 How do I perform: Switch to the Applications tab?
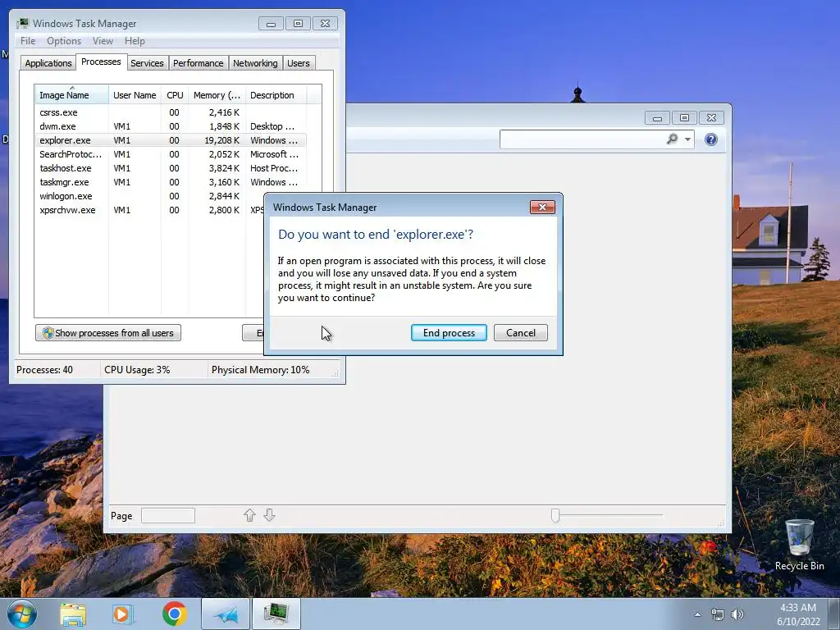coord(48,63)
